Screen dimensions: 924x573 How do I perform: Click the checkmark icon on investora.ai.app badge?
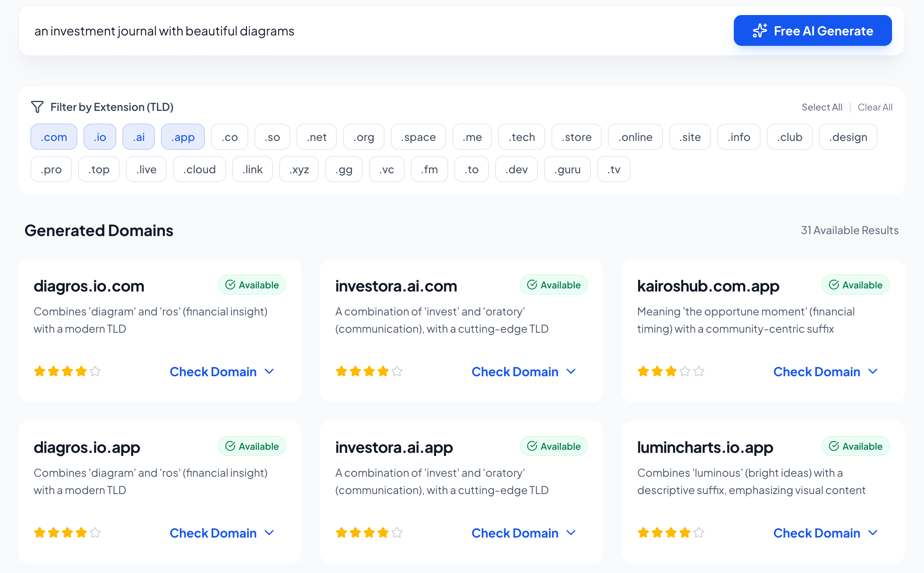click(x=532, y=446)
